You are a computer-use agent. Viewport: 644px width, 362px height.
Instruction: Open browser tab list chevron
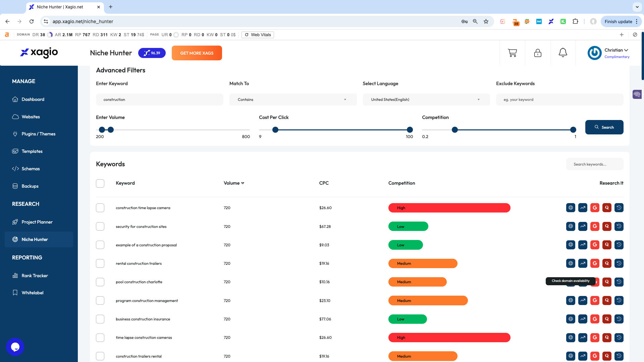coord(637,7)
